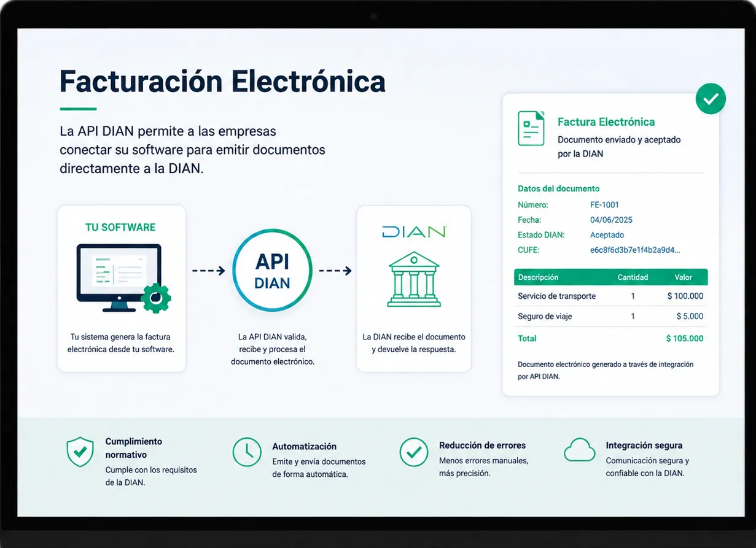Screen dimensions: 756x548
Task: Click the 'Servicio de transporte' row
Action: (x=611, y=296)
